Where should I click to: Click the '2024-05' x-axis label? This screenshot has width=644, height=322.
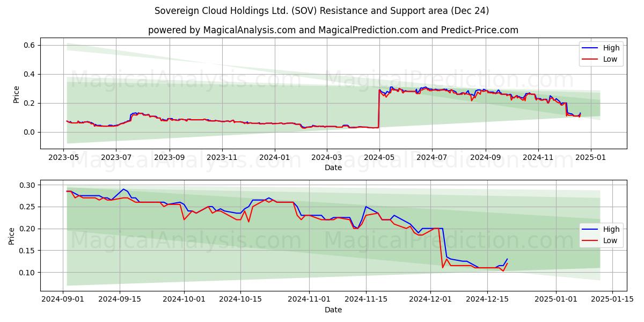pos(379,157)
